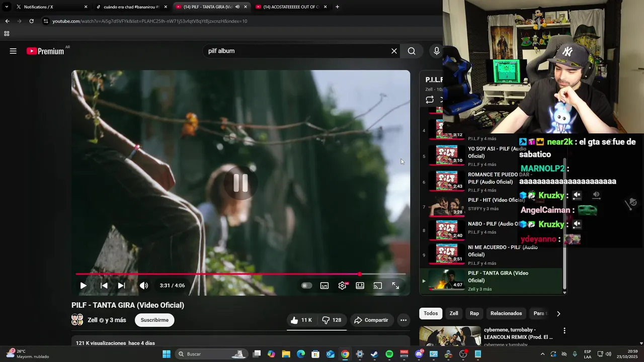Select the Todos filter chip
The width and height of the screenshot is (644, 362).
click(431, 313)
